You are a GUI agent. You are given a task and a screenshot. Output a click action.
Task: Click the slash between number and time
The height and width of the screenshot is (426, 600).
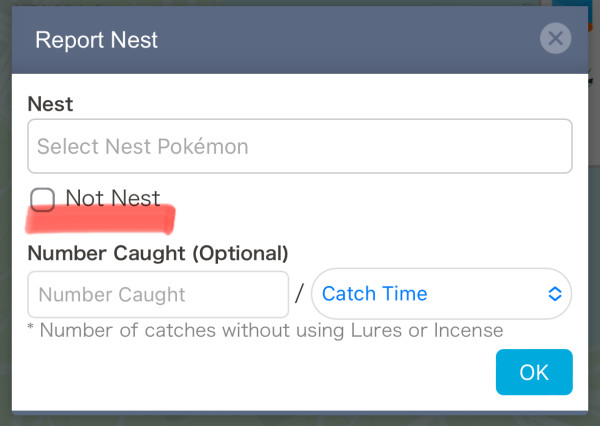pos(299,294)
